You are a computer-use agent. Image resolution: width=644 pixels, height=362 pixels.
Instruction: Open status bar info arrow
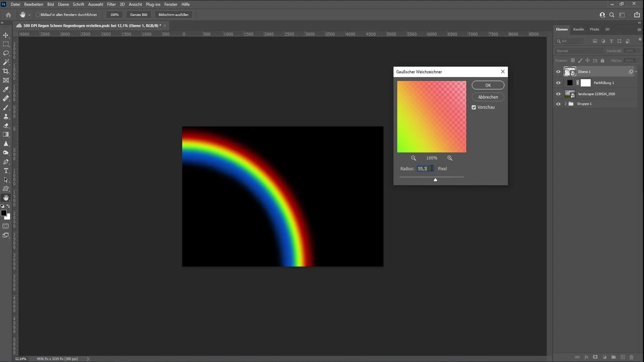click(x=88, y=359)
